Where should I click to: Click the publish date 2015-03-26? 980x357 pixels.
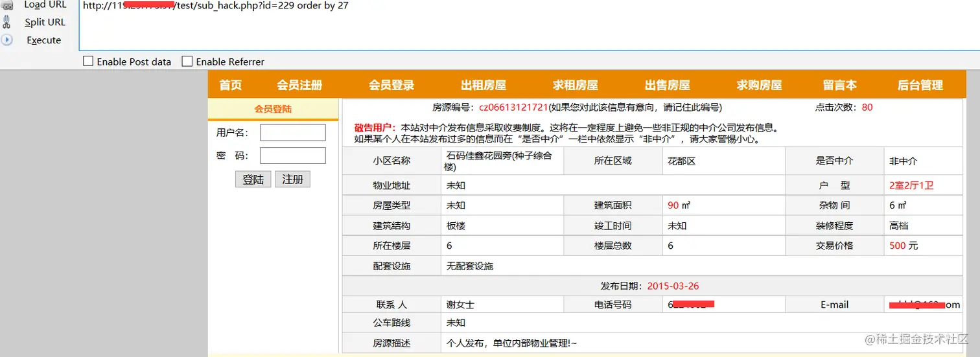pyautogui.click(x=673, y=286)
